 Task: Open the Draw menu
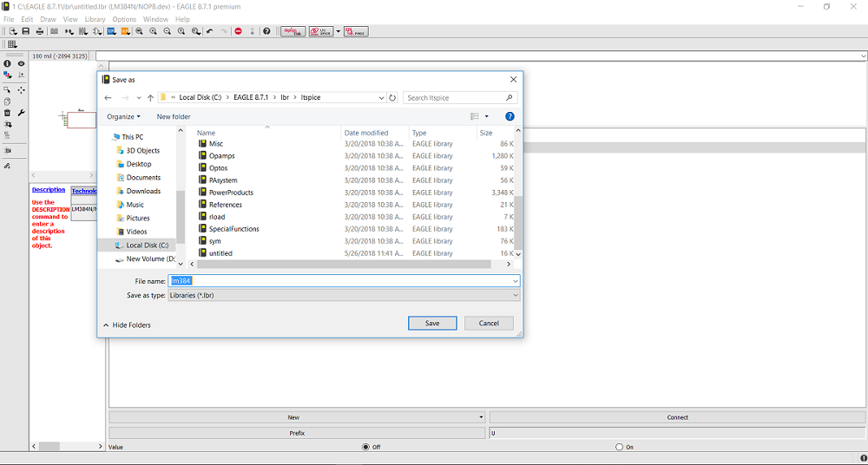(x=48, y=19)
